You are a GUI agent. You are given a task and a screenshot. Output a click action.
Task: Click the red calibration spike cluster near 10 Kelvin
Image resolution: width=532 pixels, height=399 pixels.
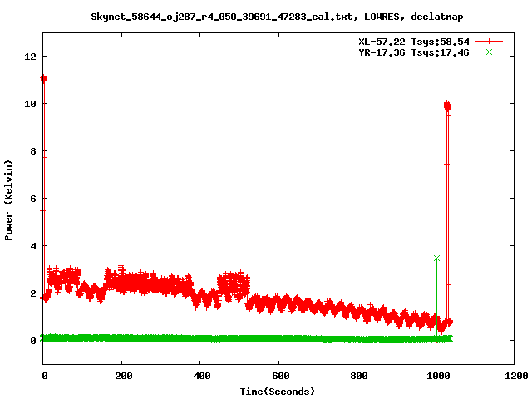coord(447,106)
